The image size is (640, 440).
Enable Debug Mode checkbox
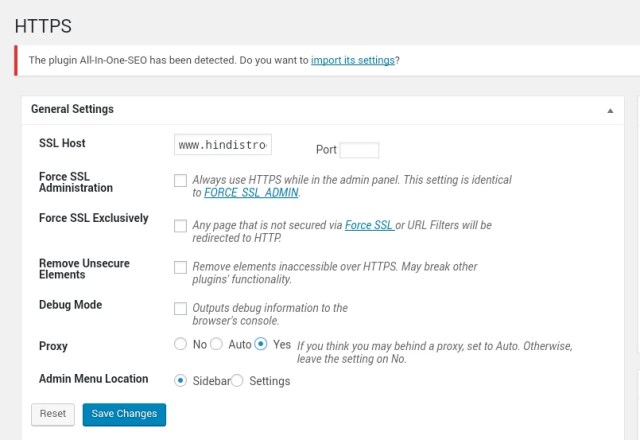click(x=180, y=309)
